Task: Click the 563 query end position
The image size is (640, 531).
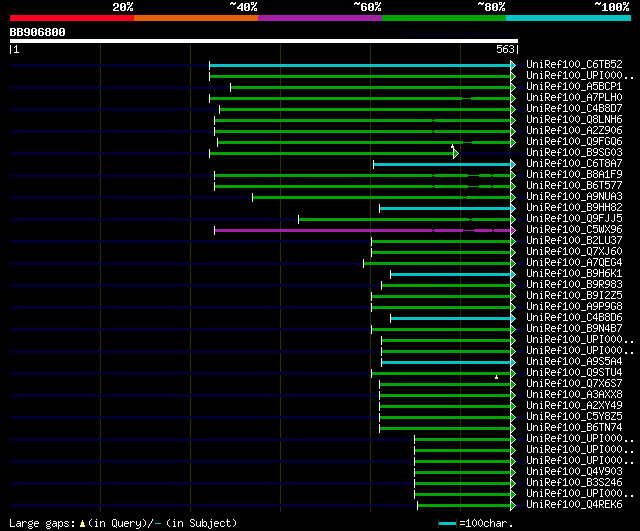Action: pyautogui.click(x=505, y=49)
